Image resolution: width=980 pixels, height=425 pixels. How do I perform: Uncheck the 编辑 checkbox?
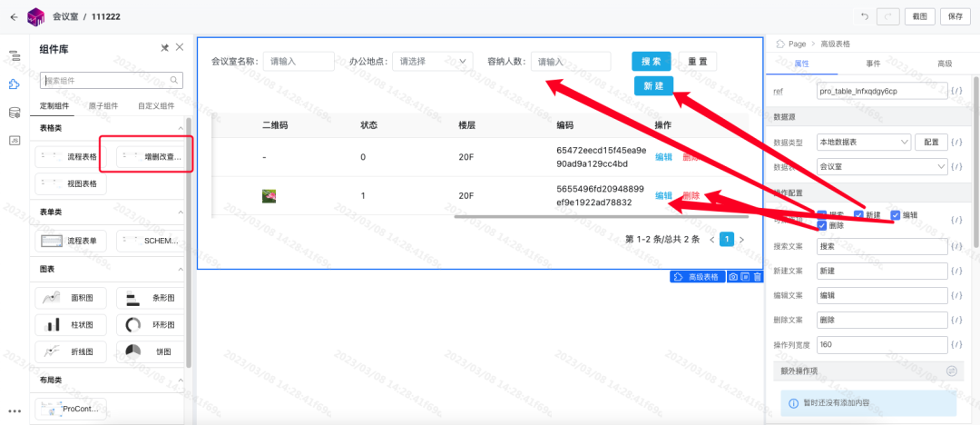[896, 214]
